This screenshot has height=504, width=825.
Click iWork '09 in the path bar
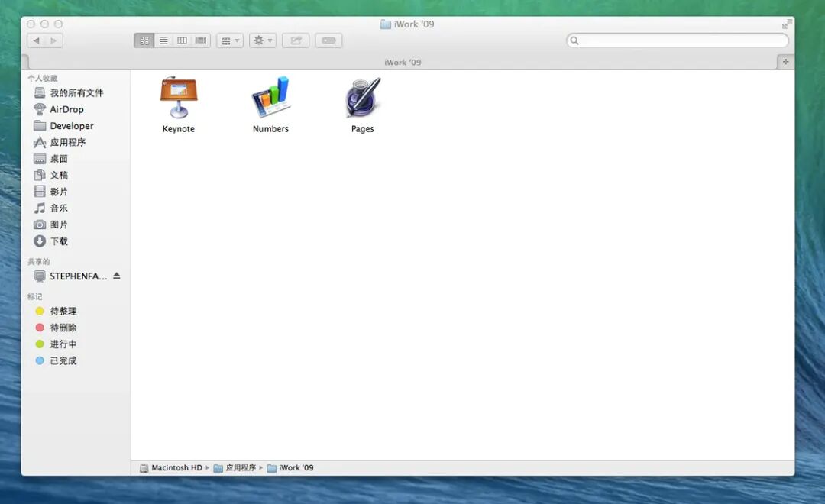(x=290, y=467)
